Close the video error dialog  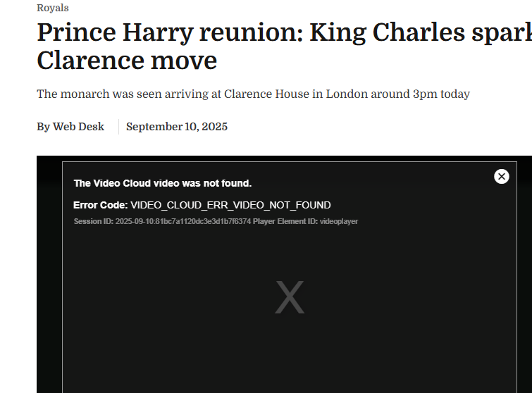(x=502, y=176)
